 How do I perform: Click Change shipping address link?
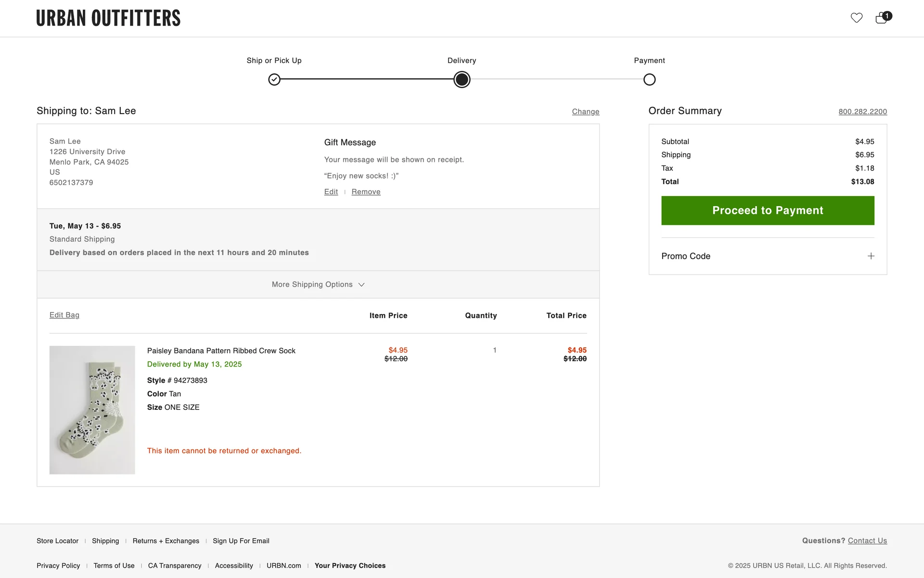[585, 112]
